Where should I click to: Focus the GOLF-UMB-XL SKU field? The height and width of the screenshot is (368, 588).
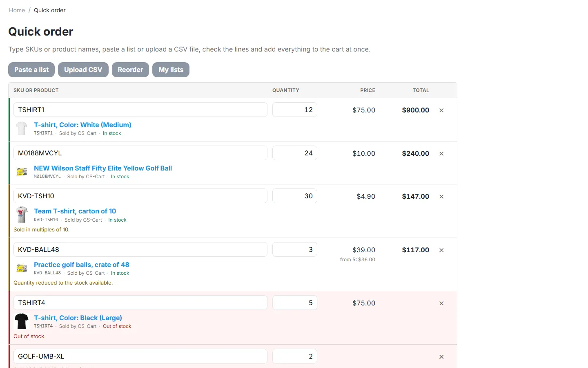coord(140,356)
